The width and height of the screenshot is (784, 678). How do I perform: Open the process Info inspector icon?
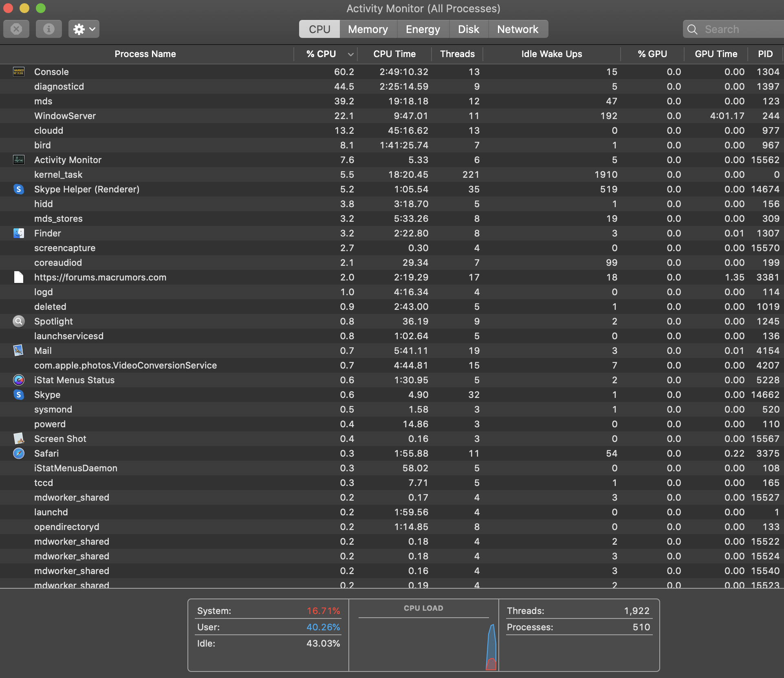click(49, 29)
